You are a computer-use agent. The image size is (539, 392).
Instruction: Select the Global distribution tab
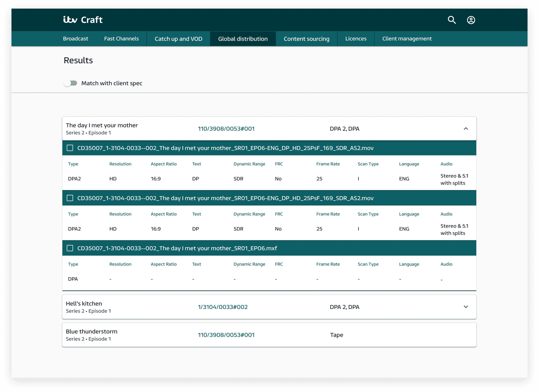[x=243, y=39]
